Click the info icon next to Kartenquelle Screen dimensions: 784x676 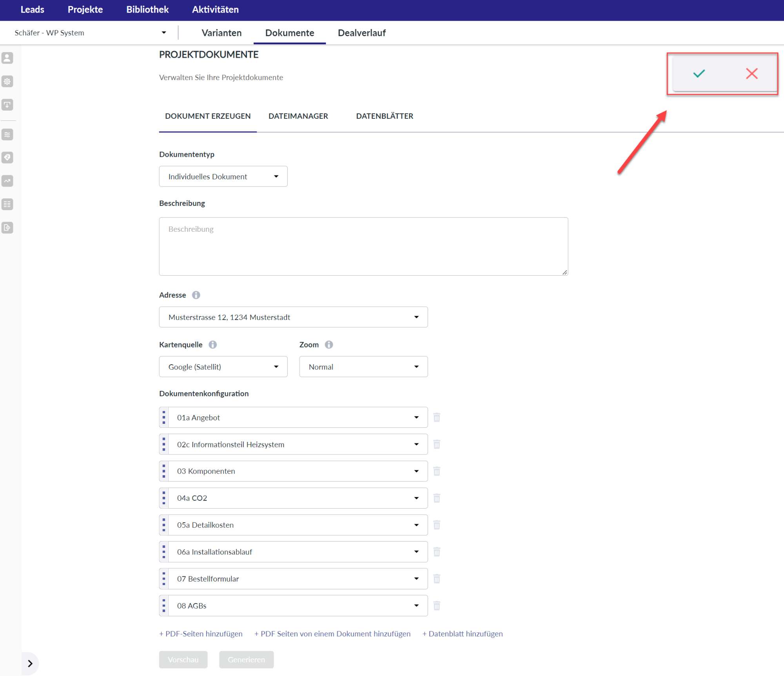point(212,344)
